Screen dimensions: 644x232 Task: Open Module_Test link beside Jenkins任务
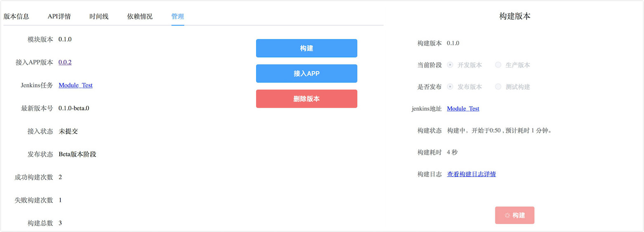[75, 85]
